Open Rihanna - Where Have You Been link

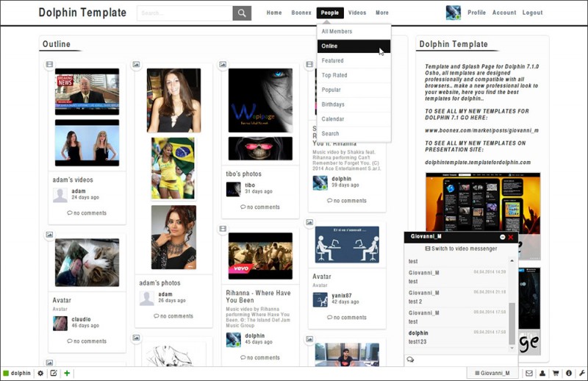click(258, 296)
